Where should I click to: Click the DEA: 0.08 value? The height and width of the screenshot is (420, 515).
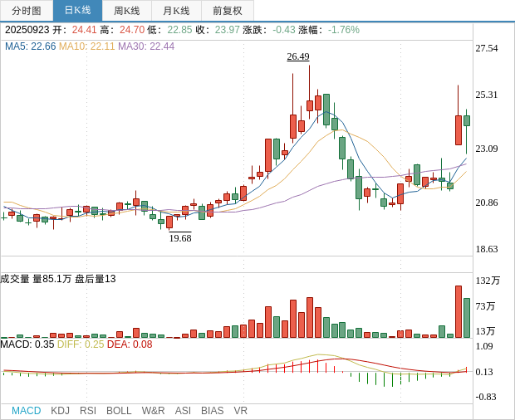point(130,344)
